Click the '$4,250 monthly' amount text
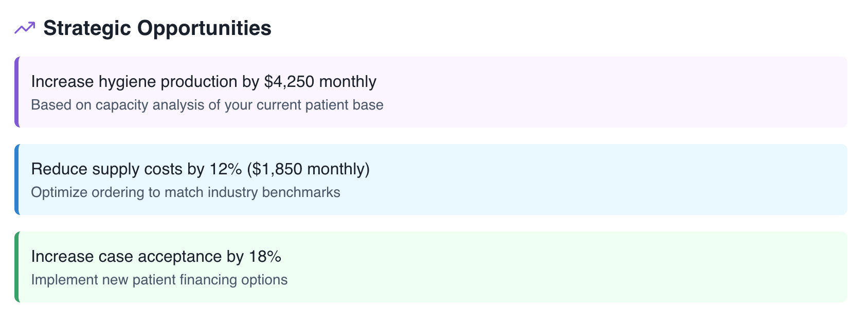Image resolution: width=868 pixels, height=323 pixels. [x=320, y=82]
